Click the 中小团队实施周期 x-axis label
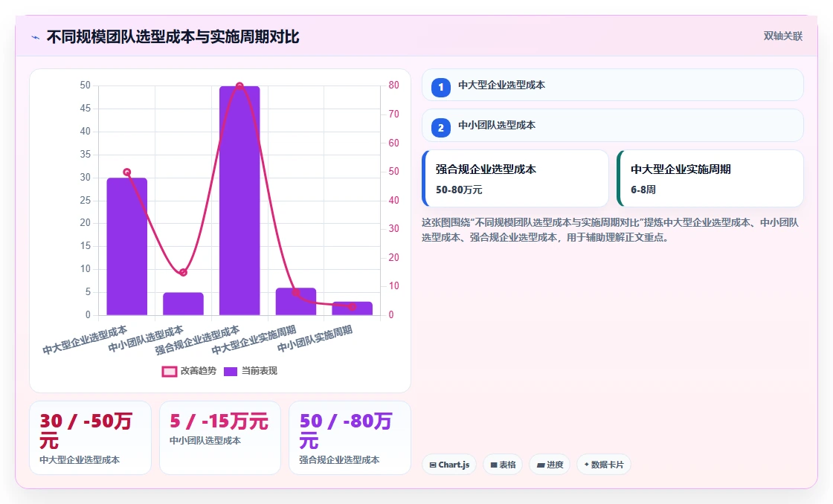Screen dimensions: 833x504 [x=315, y=339]
